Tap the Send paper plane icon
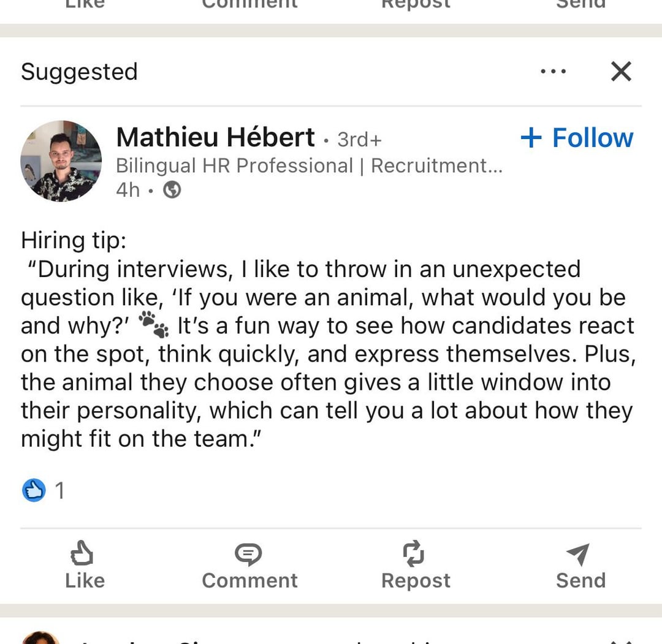Screen dimensions: 662x644 578,554
